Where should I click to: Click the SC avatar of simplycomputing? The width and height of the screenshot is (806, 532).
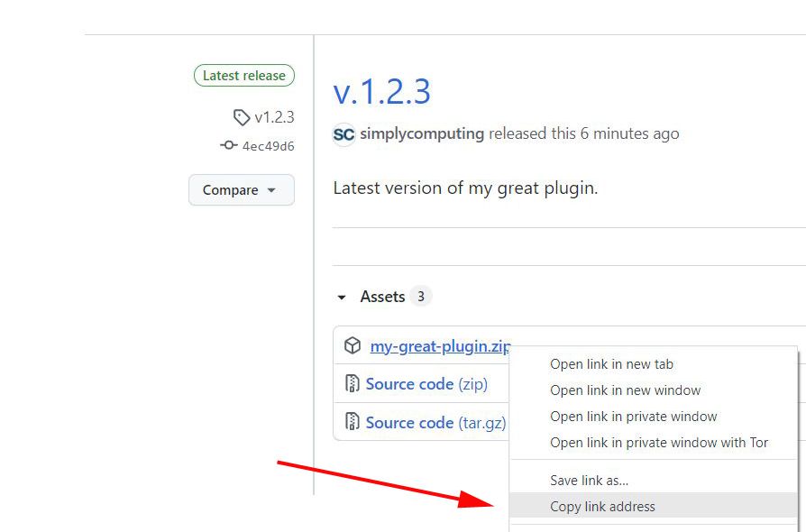click(343, 134)
